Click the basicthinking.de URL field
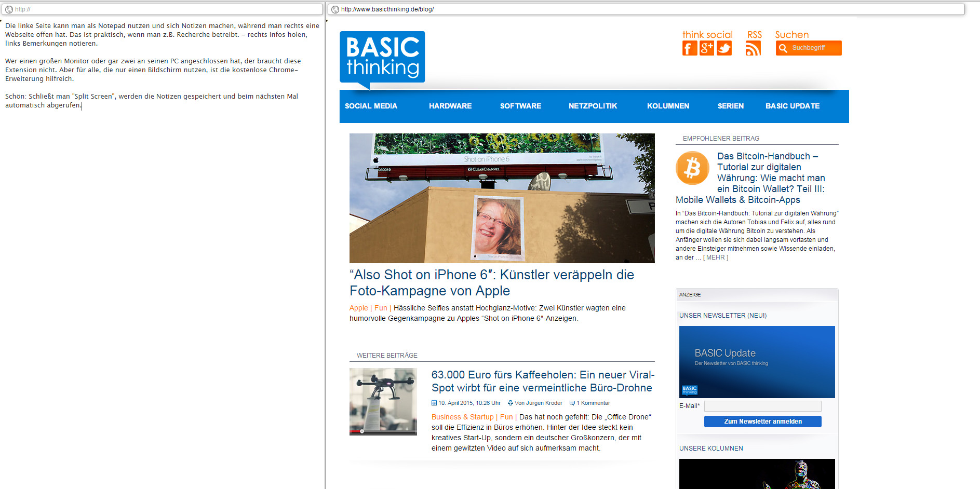This screenshot has height=489, width=980. point(646,9)
